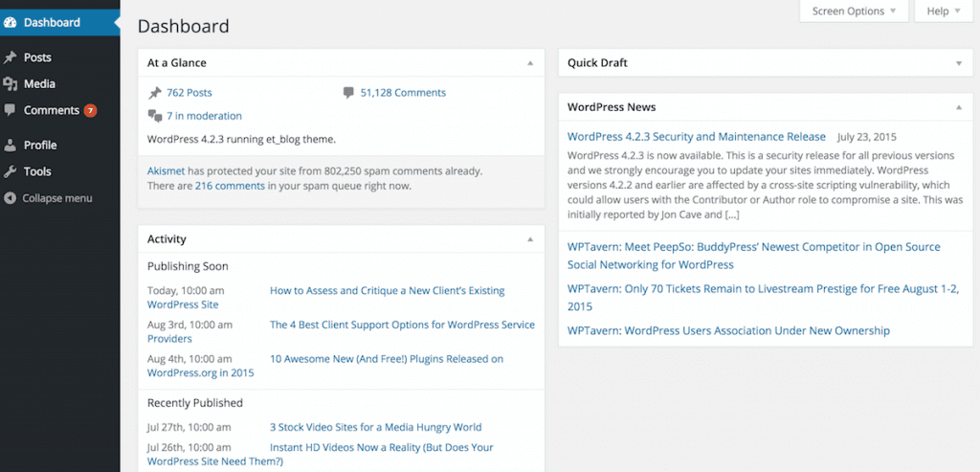Open Instant HD Videos Now a Reality post
The image size is (980, 472).
(381, 448)
